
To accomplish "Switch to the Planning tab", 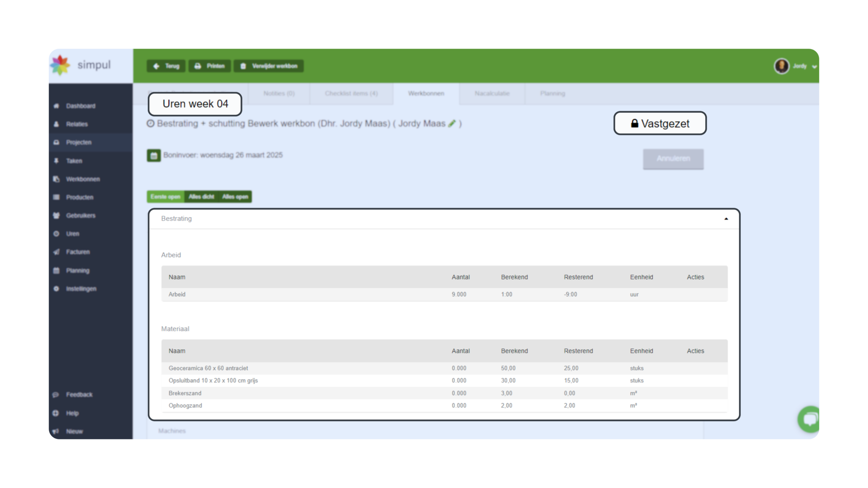I will click(x=553, y=94).
